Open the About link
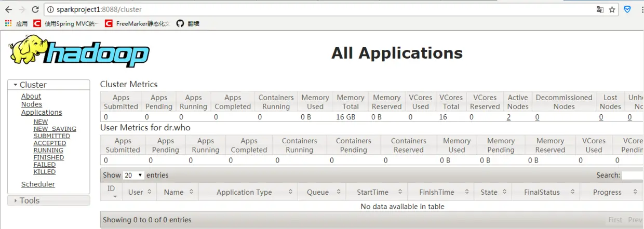 point(31,96)
